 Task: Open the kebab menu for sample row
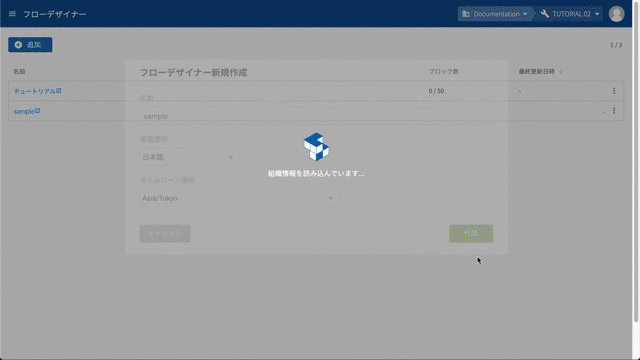coord(614,111)
